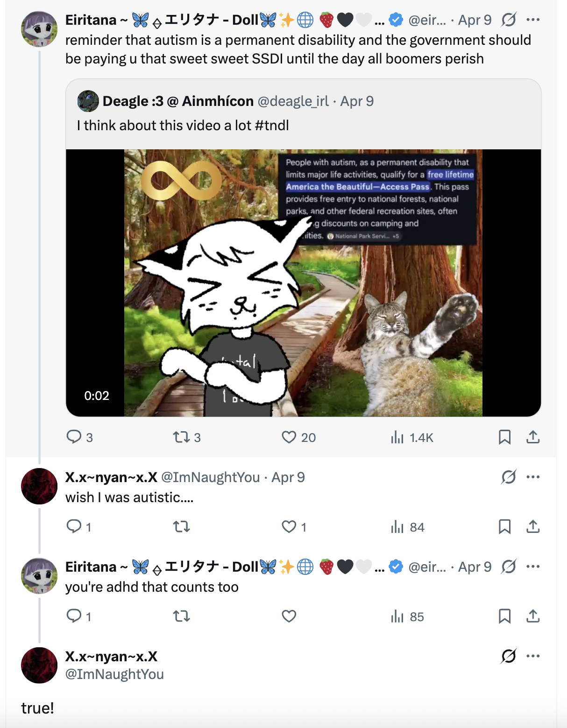The image size is (567, 728).
Task: Open more options on 'you're adhd' reply
Action: (533, 567)
